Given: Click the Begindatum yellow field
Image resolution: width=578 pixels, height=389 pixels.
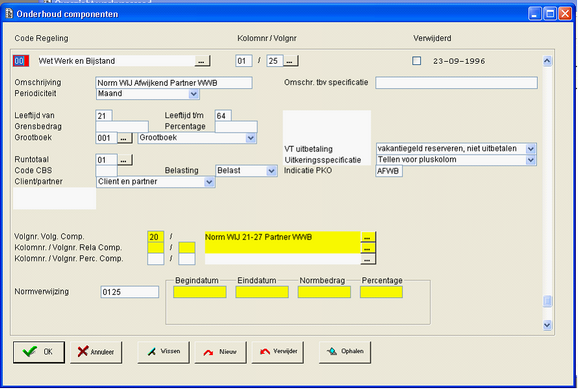Looking at the screenshot, I should (x=200, y=292).
